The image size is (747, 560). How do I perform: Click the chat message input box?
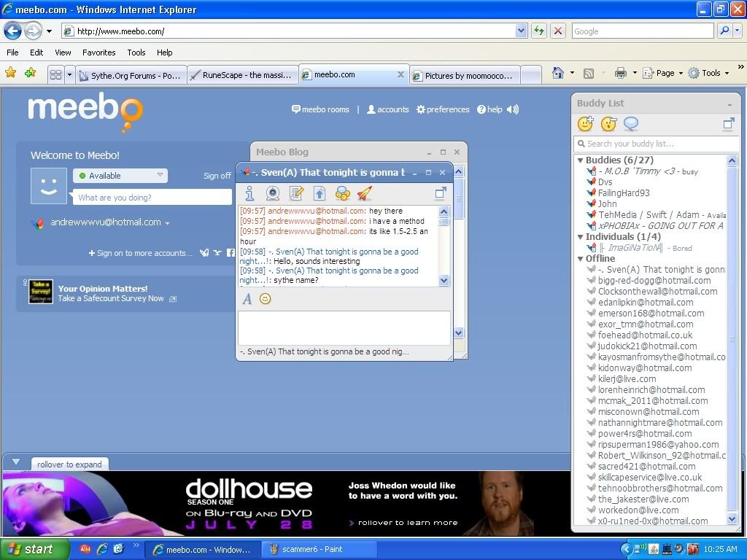pos(344,327)
